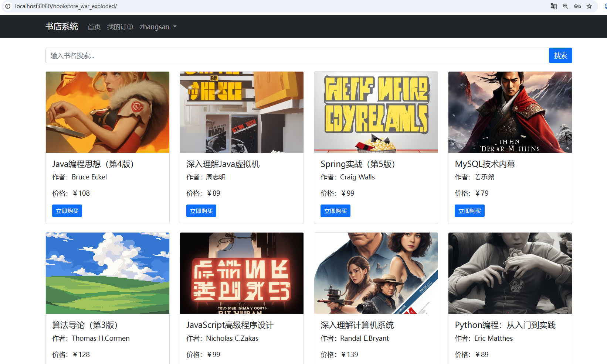Open the translate page icon
This screenshot has width=607, height=364.
point(553,6)
